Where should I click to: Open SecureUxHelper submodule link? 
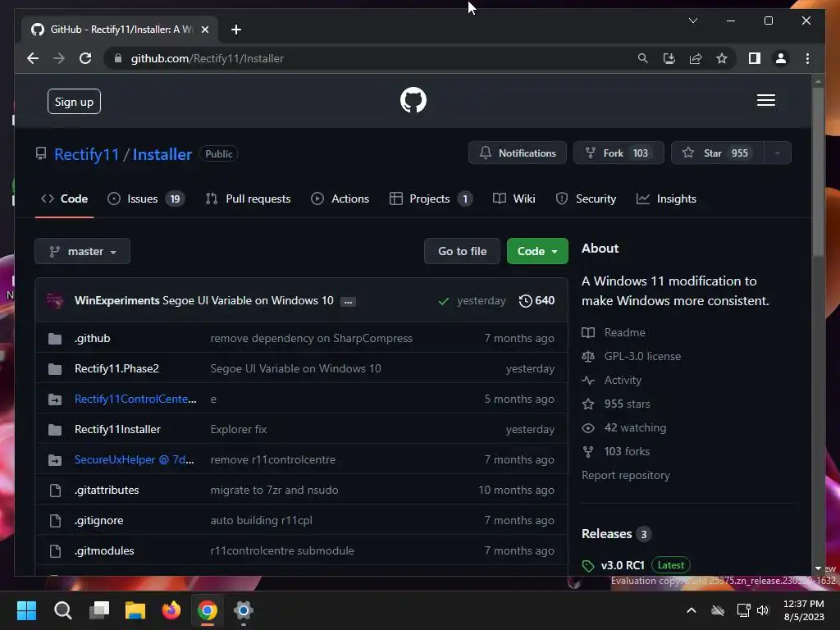135,459
